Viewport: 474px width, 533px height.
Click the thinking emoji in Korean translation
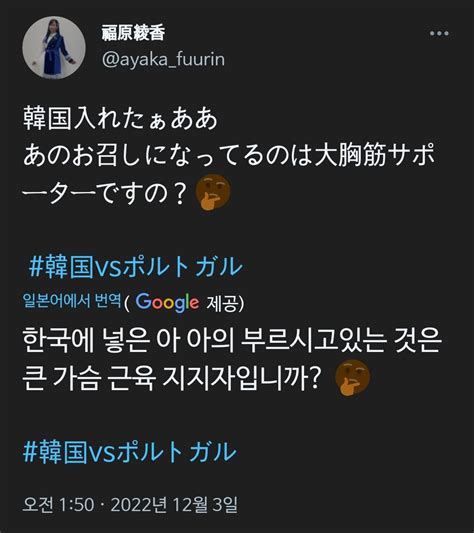[x=353, y=378]
